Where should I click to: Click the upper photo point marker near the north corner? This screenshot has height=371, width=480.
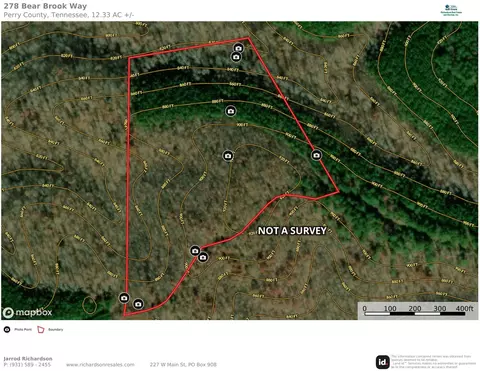pos(238,48)
